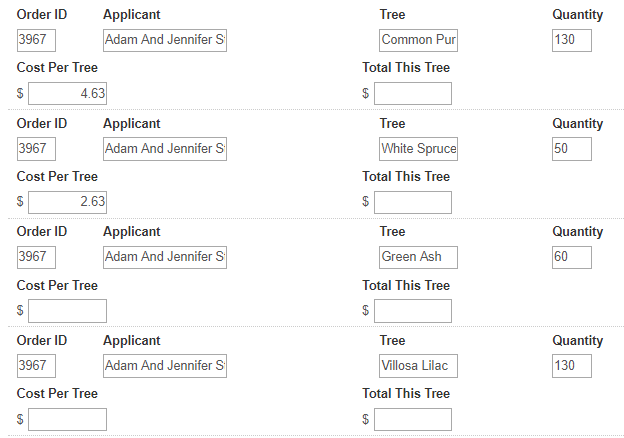Click Total This Tree field for Villosa Lilac
This screenshot has width=624, height=438.
coord(413,419)
